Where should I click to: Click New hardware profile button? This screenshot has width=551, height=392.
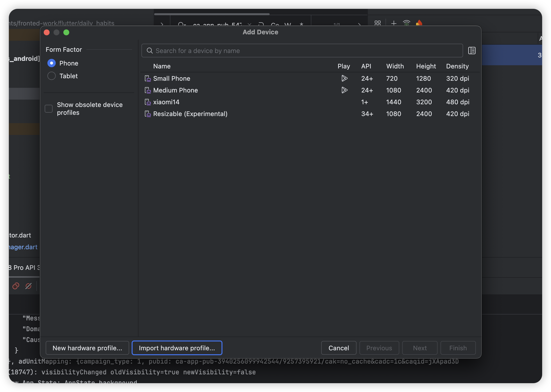click(87, 348)
